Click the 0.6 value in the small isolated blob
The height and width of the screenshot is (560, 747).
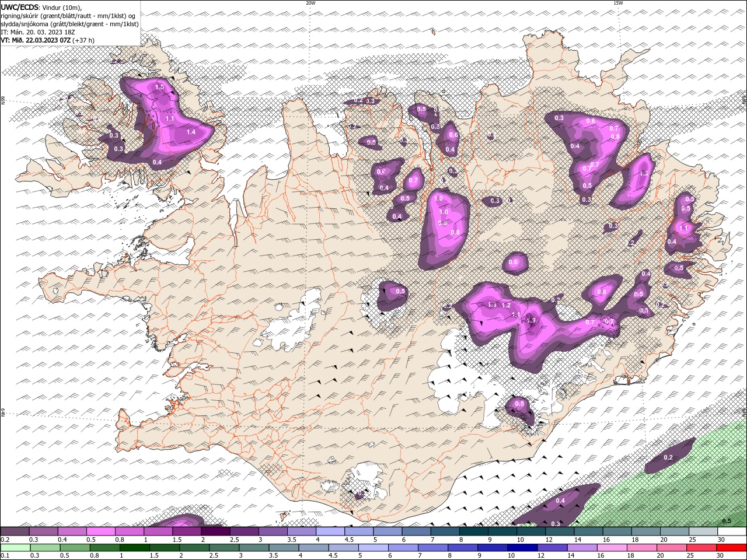pos(513,262)
